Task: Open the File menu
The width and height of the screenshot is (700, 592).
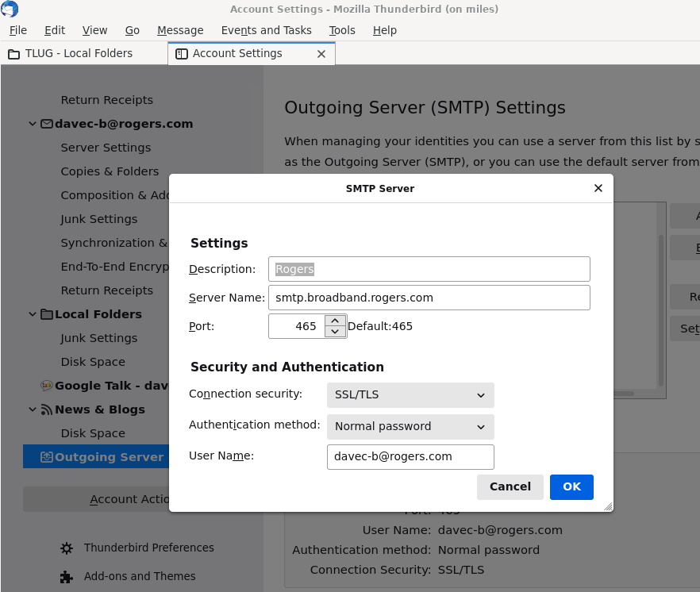Action: 18,30
